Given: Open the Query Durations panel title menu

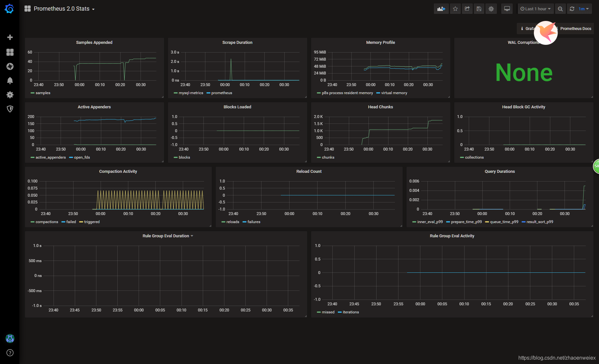Looking at the screenshot, I should tap(500, 172).
